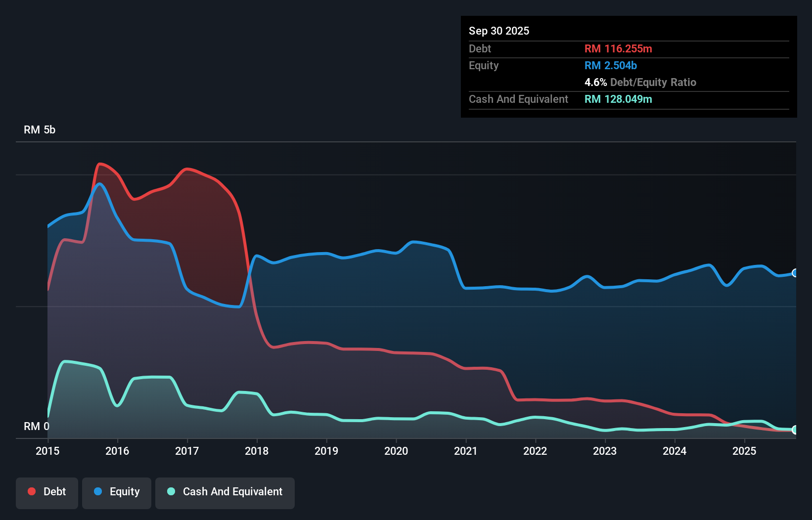The image size is (812, 520).
Task: Click the RM 116.255m Debt value
Action: (x=618, y=48)
